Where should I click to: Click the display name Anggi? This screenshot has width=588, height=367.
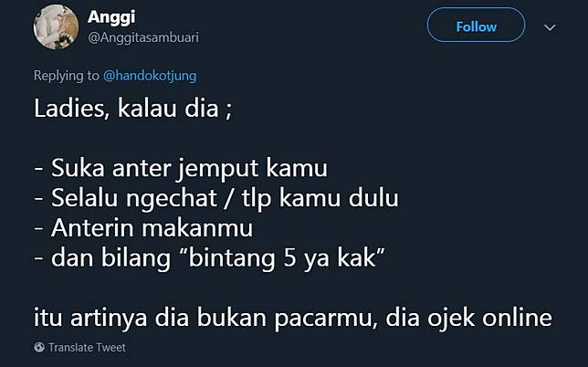pyautogui.click(x=111, y=17)
